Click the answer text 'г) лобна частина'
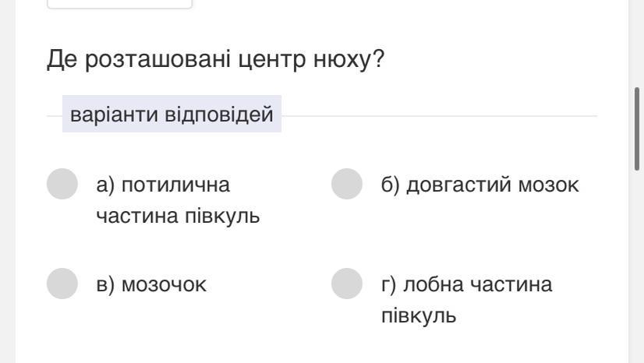This screenshot has height=363, width=644. [466, 284]
